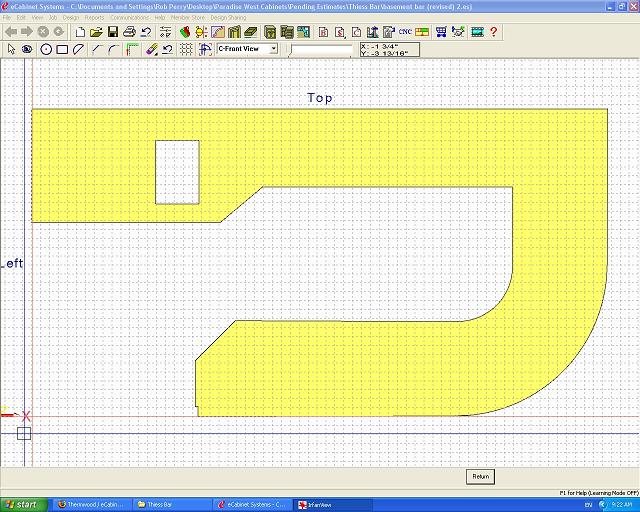Click the molding profiles icon
640x512 pixels.
[234, 32]
